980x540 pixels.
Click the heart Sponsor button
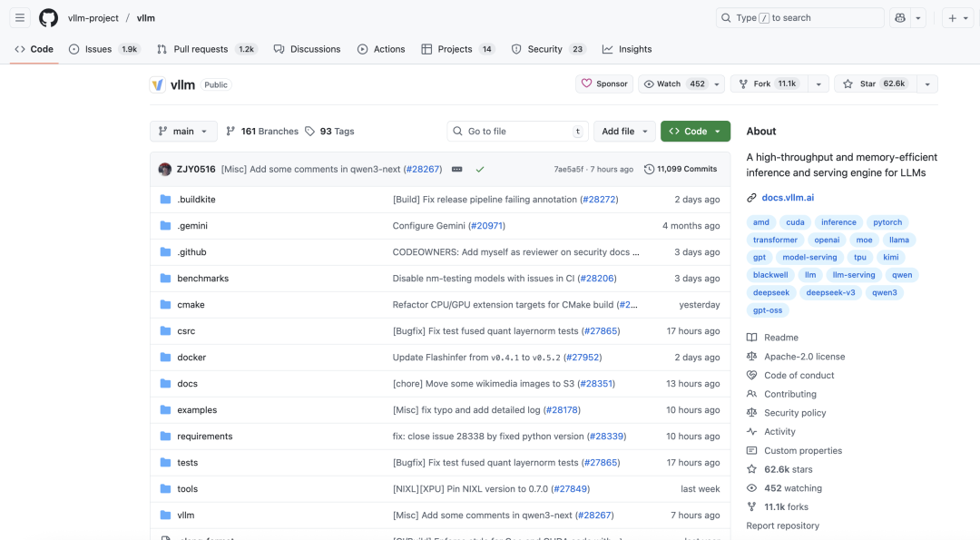click(604, 83)
